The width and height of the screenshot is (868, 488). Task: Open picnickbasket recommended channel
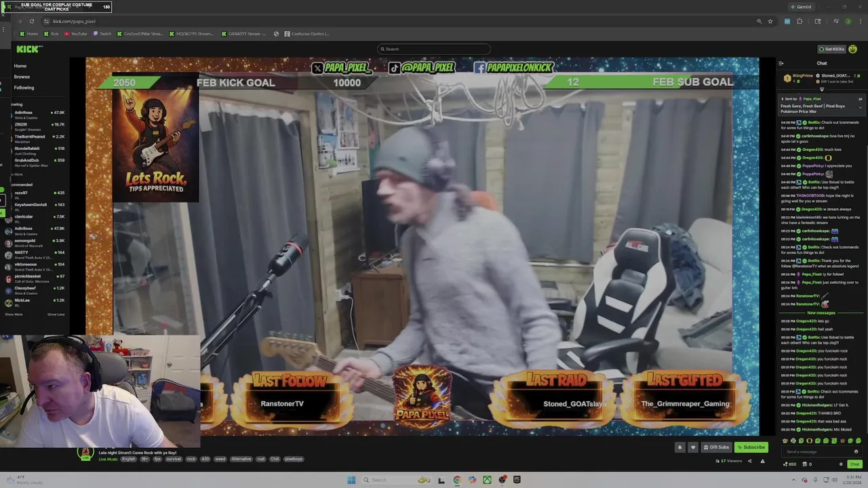tap(34, 278)
